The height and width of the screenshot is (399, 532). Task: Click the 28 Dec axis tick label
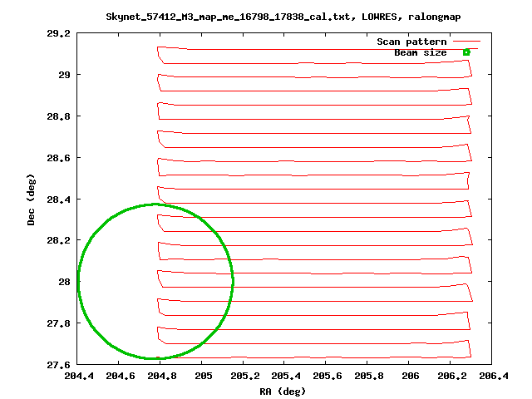click(64, 282)
